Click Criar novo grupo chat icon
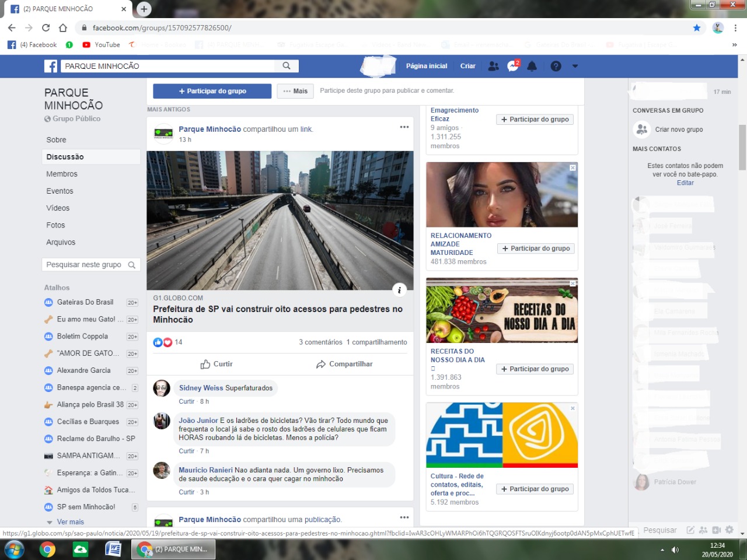 coord(642,129)
